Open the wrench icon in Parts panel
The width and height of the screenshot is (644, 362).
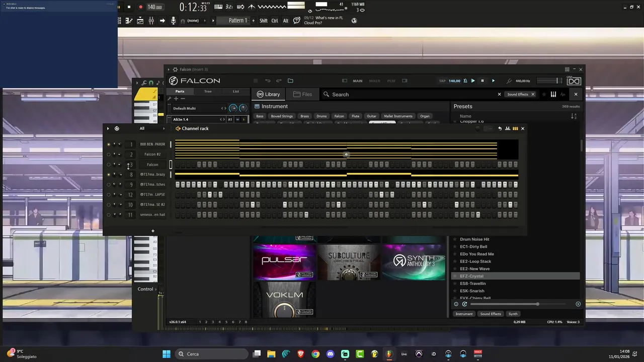(170, 99)
